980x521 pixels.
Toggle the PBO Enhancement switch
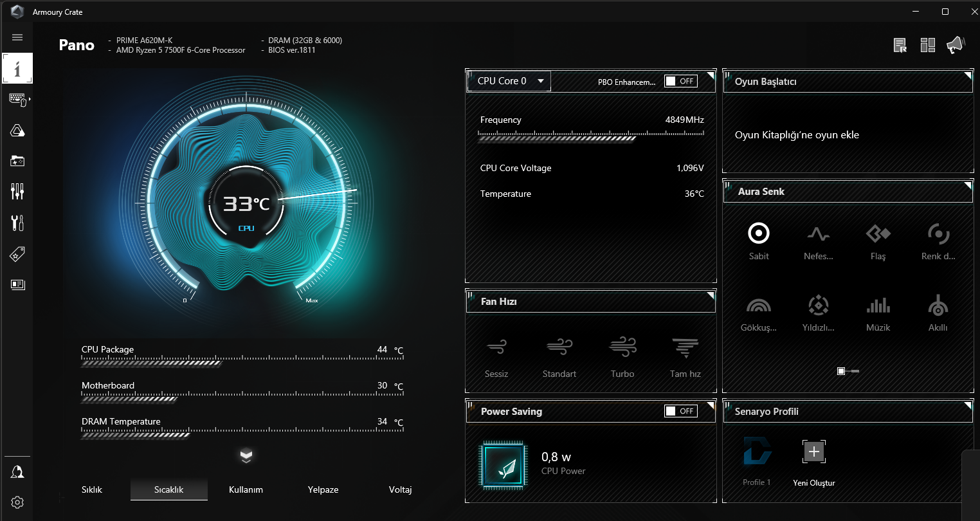[681, 81]
